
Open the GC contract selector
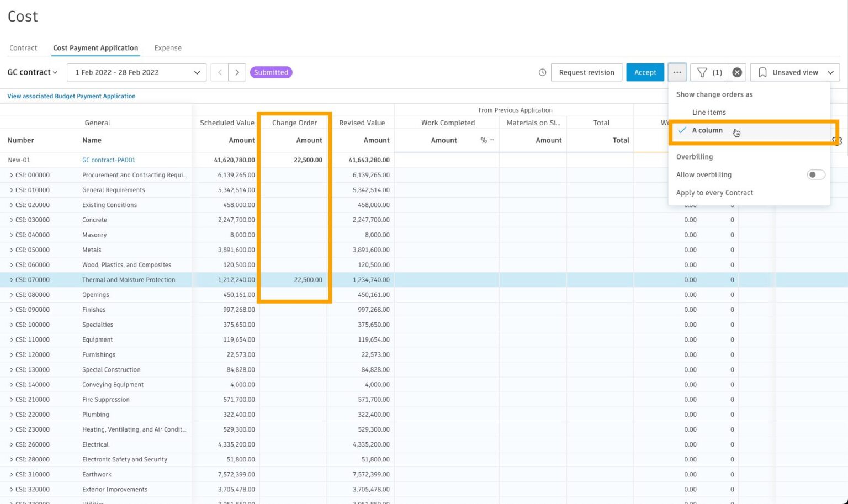[x=31, y=72]
